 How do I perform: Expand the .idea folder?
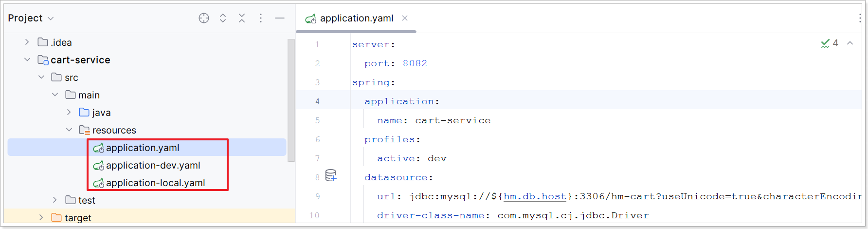[x=27, y=42]
